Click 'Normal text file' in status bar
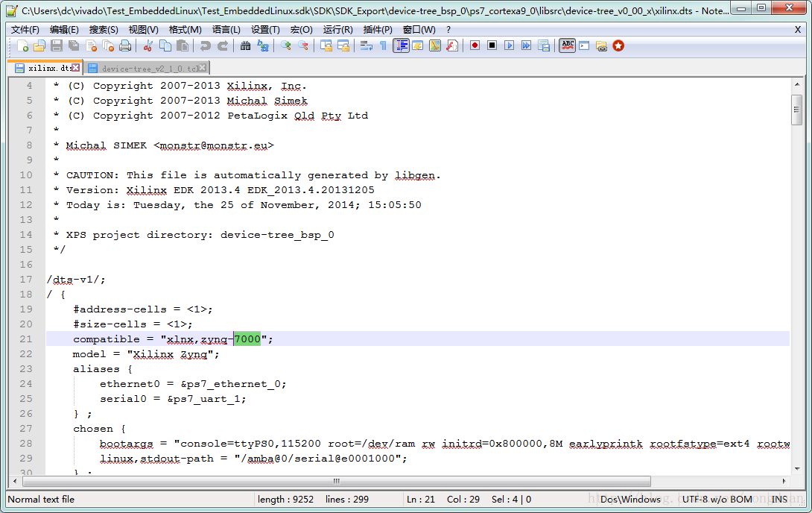The width and height of the screenshot is (812, 513). (x=41, y=500)
